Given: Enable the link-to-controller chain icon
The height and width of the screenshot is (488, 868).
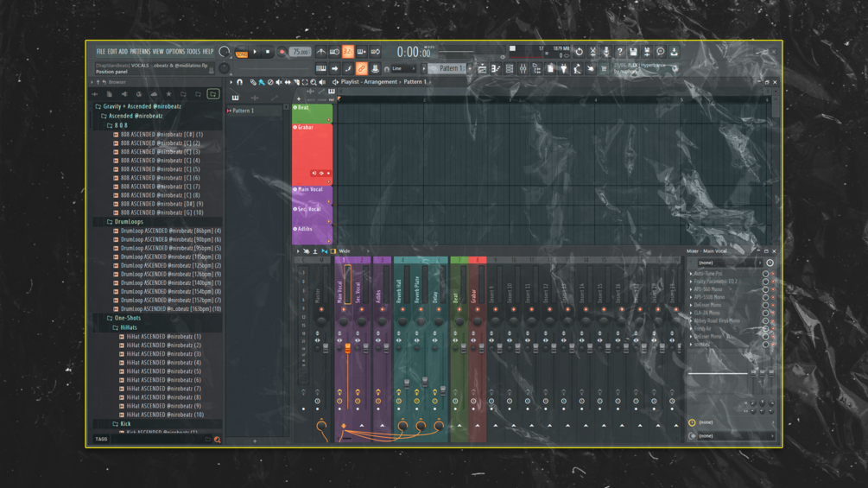Looking at the screenshot, I should 362,68.
